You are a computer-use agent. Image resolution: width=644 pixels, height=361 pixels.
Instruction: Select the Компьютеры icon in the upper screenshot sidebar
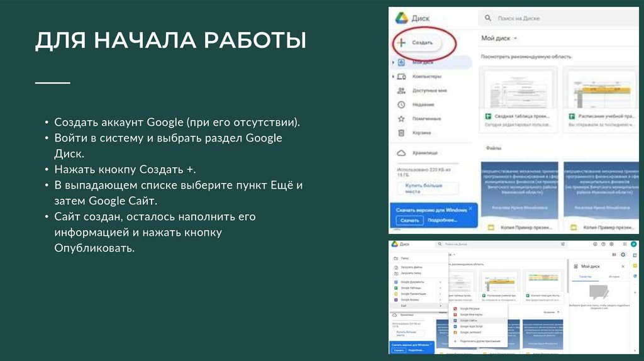[x=401, y=76]
